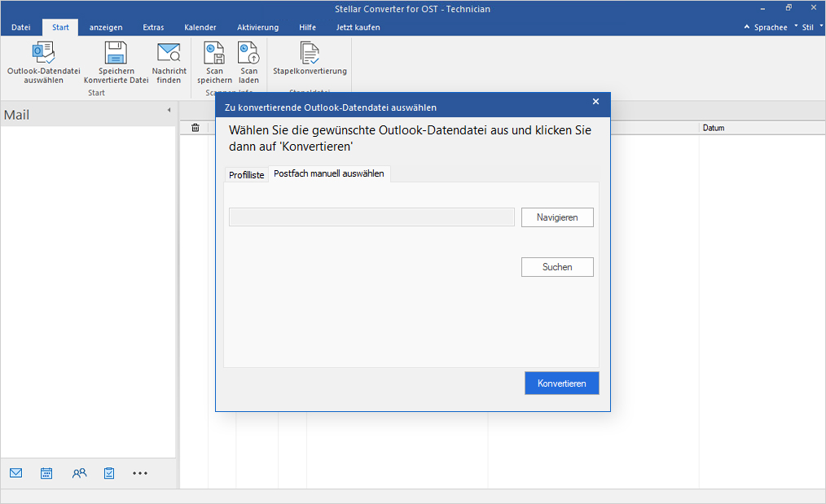Start Stapelkonvertierung from the ribbon

(x=310, y=55)
